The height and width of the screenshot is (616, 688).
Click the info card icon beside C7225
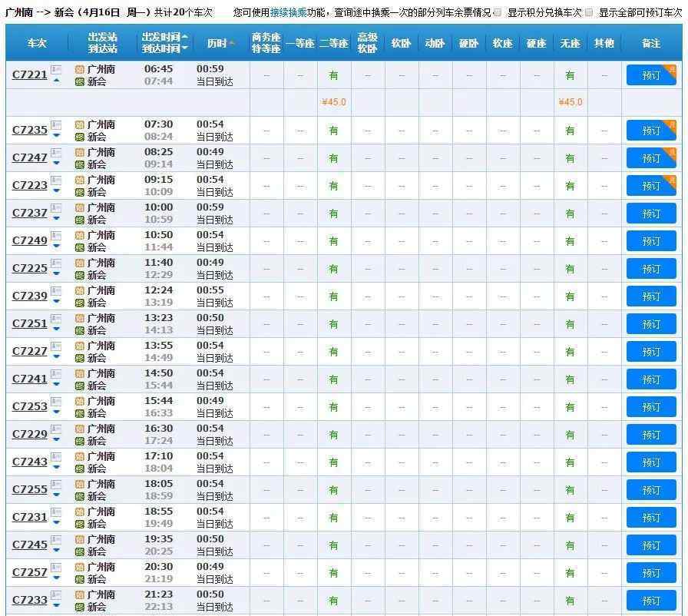tap(56, 263)
